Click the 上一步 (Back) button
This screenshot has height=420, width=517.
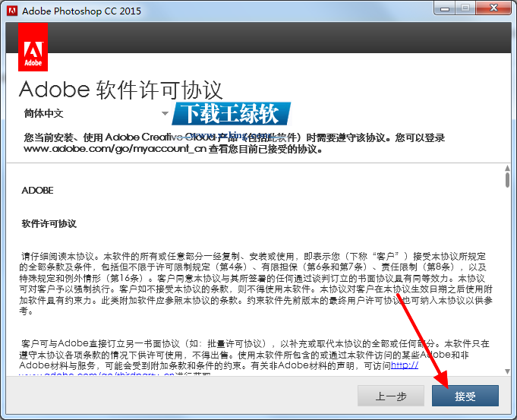[x=391, y=396]
